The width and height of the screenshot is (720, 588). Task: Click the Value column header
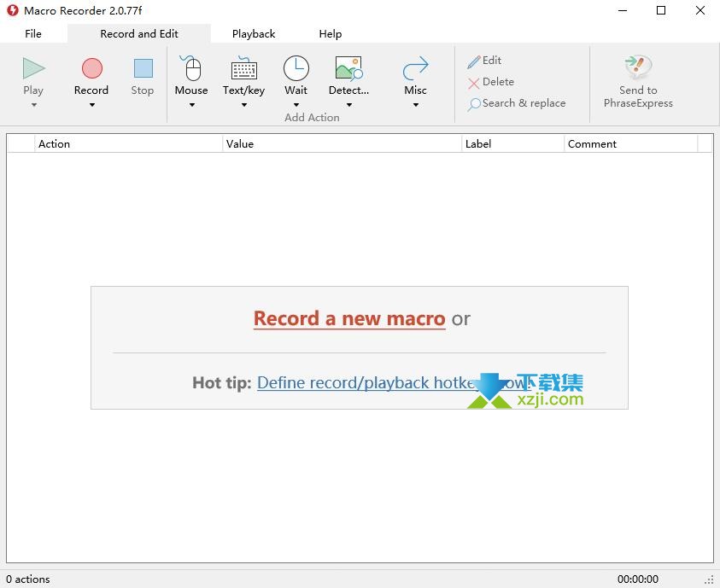pyautogui.click(x=342, y=144)
